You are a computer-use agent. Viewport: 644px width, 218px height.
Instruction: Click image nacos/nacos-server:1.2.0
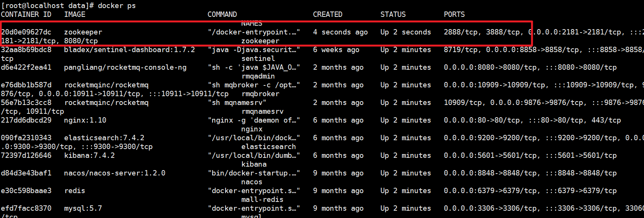[115, 173]
